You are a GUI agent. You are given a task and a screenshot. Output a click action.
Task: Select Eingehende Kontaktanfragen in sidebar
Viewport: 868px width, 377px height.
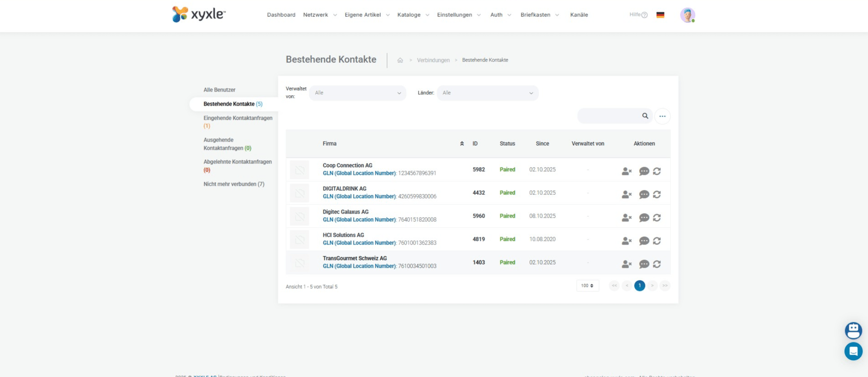tap(237, 118)
